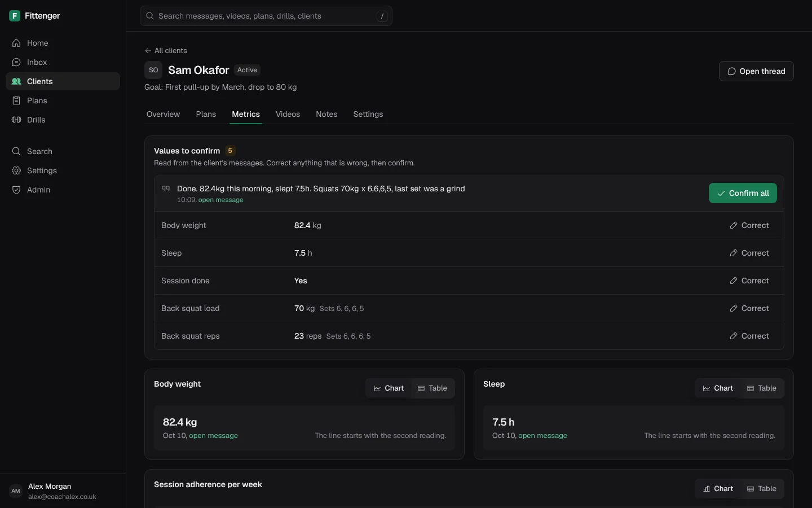Correct the Back squat load value
The height and width of the screenshot is (508, 812).
coord(749,308)
